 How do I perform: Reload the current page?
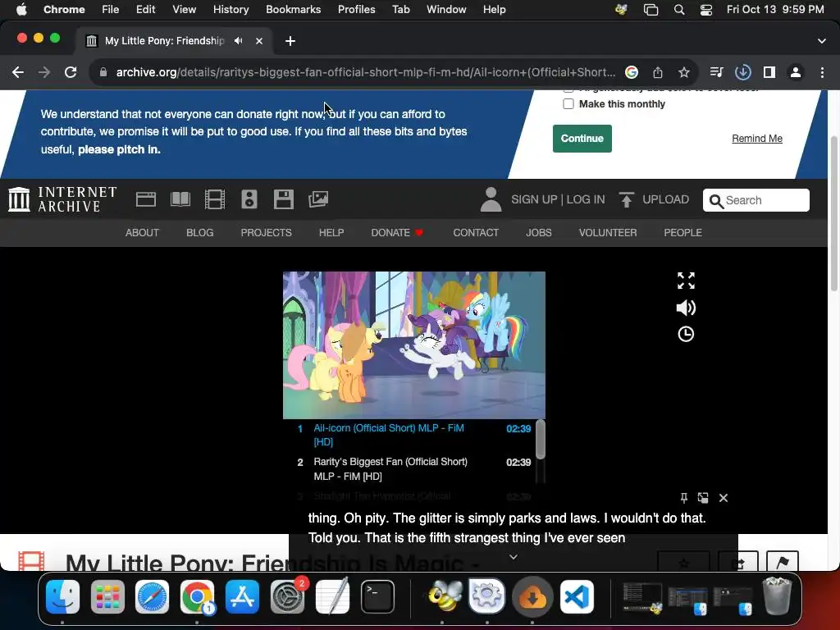(71, 72)
